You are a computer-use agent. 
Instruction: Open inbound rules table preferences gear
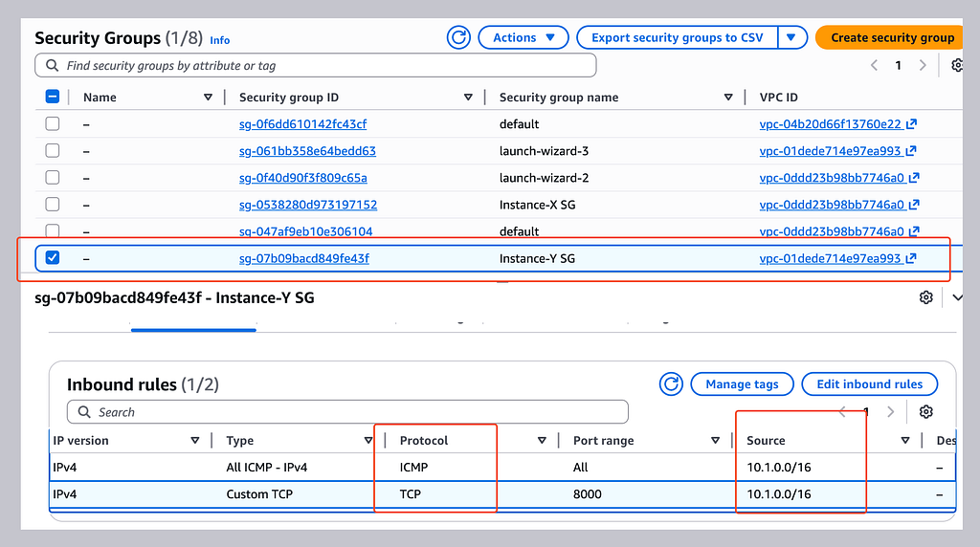point(926,411)
